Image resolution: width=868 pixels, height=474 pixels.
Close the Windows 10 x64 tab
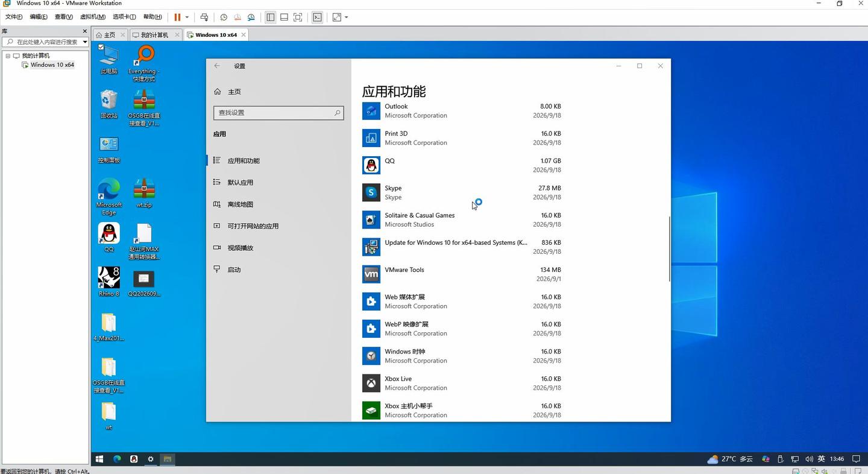tap(244, 35)
